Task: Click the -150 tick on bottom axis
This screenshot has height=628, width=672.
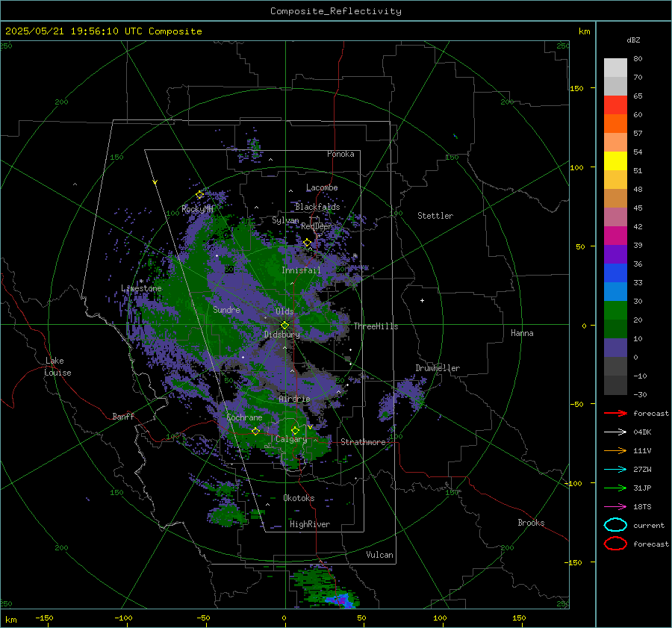Action: pyautogui.click(x=44, y=618)
